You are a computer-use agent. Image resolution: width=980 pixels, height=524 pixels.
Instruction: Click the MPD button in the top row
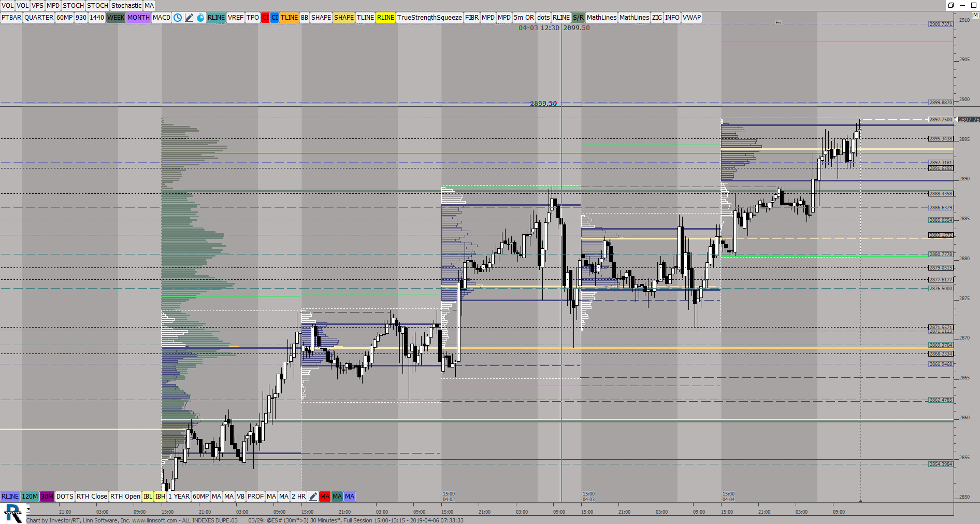(53, 6)
